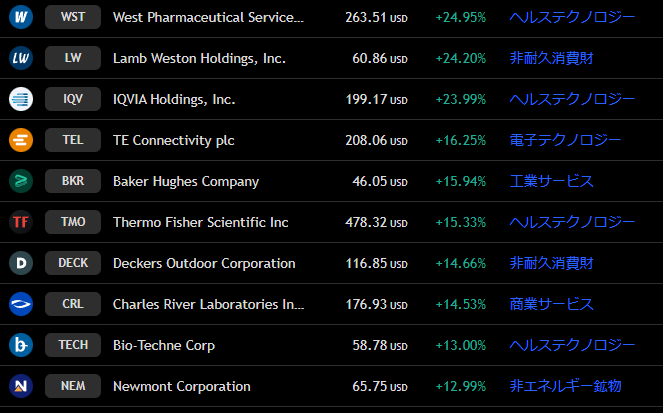Open 非耐久消費財 sector link for Lamb Weston
663x413 pixels.
tap(551, 58)
